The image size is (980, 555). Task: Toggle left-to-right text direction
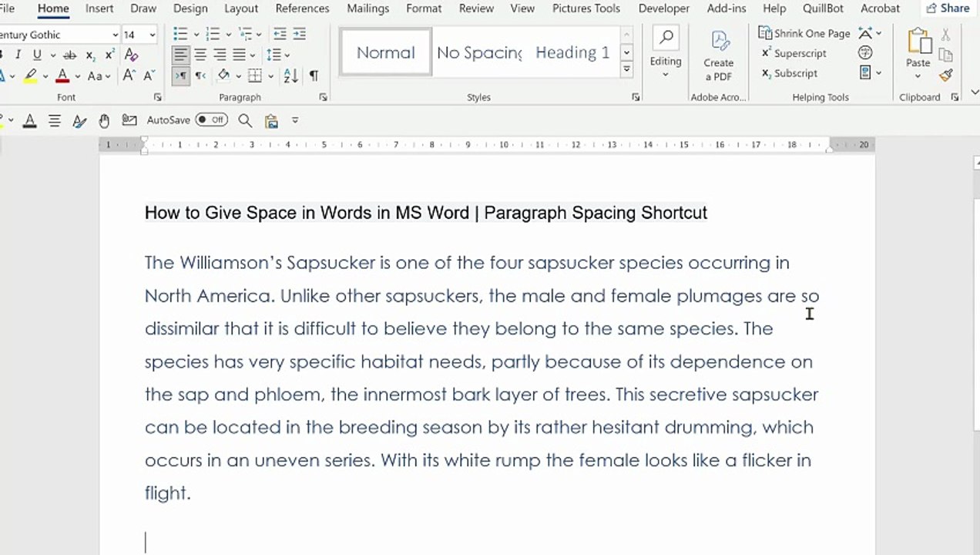click(180, 76)
